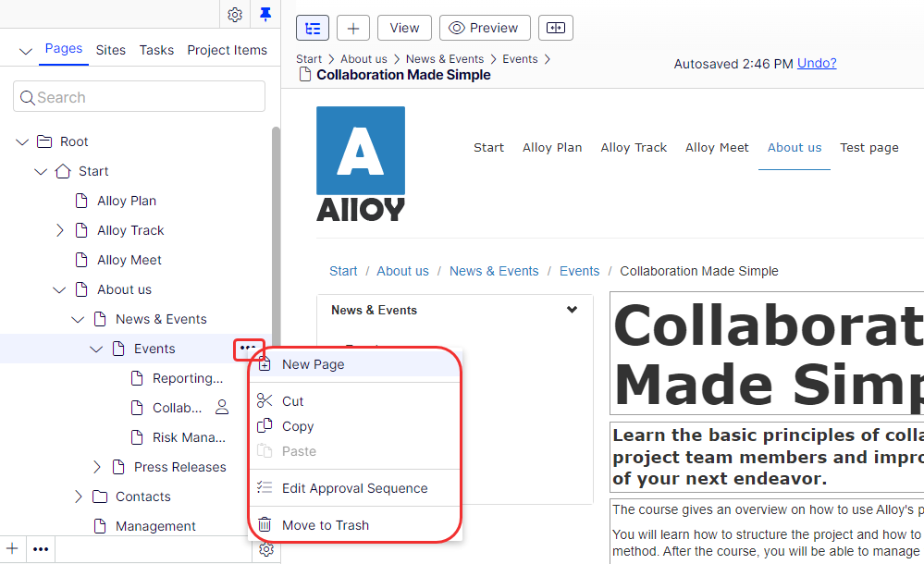
Task: Click inside the Search field
Action: tap(139, 96)
